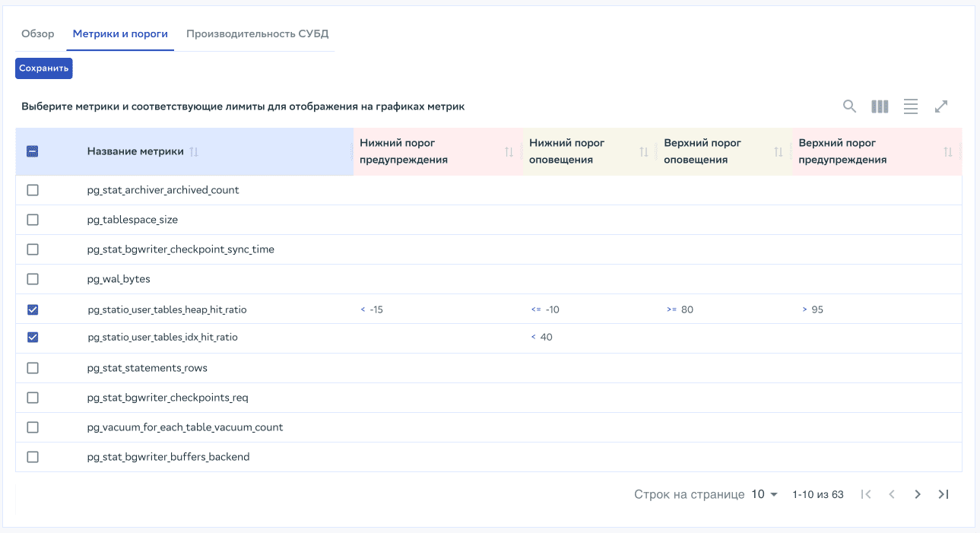Click the Сохранить button
This screenshot has width=980, height=533.
[x=44, y=68]
